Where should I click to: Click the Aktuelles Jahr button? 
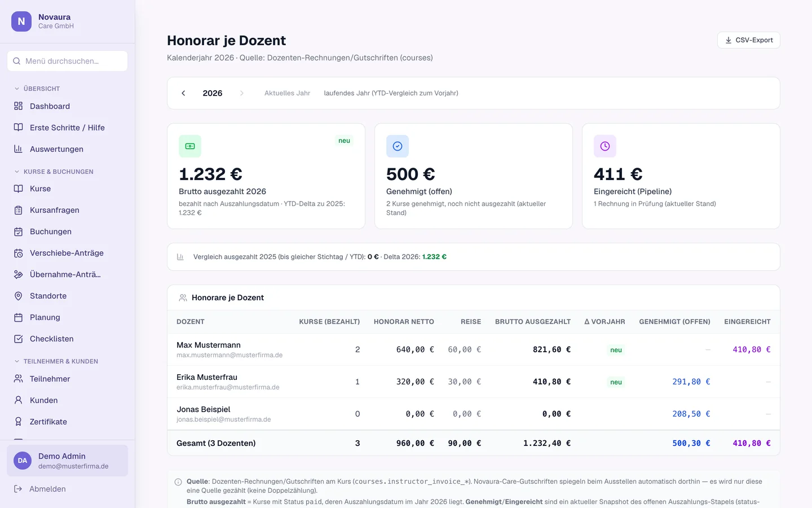pyautogui.click(x=287, y=93)
